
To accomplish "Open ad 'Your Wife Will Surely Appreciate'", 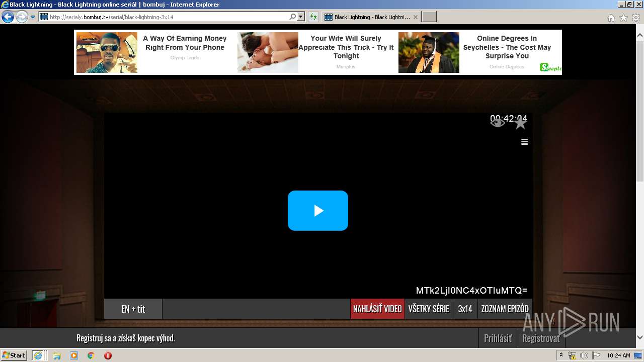I will pos(346,47).
